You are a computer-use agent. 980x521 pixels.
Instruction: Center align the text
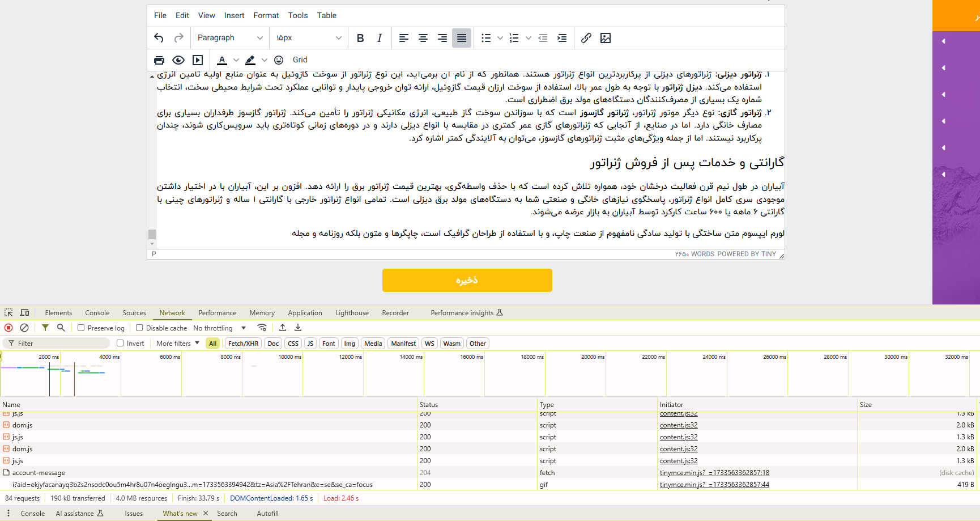tap(423, 38)
